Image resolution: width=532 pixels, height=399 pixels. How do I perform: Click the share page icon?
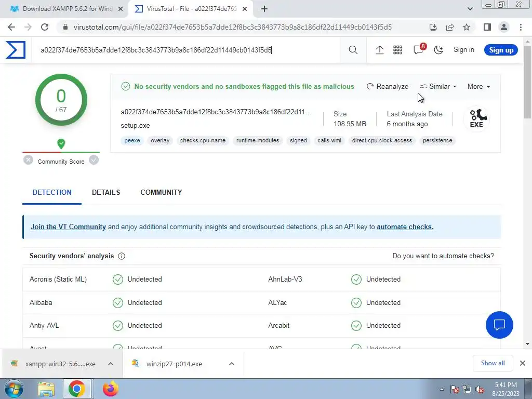[450, 27]
